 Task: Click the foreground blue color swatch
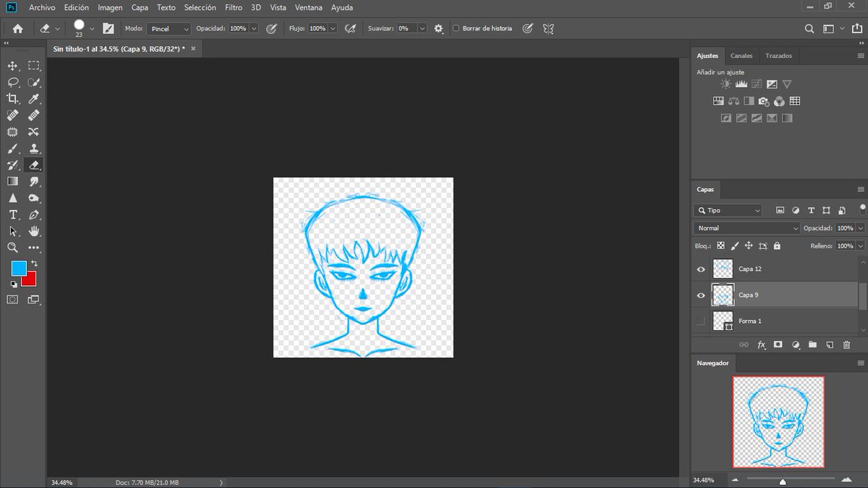(x=17, y=267)
